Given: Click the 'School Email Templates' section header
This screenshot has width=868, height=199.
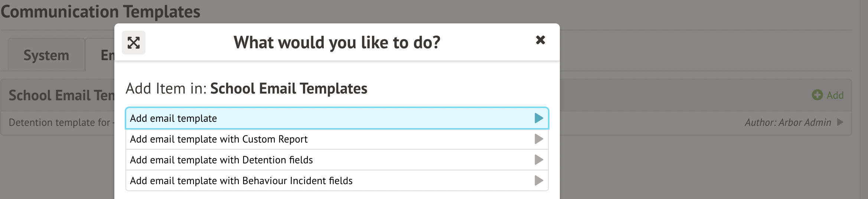Looking at the screenshot, I should 62,95.
